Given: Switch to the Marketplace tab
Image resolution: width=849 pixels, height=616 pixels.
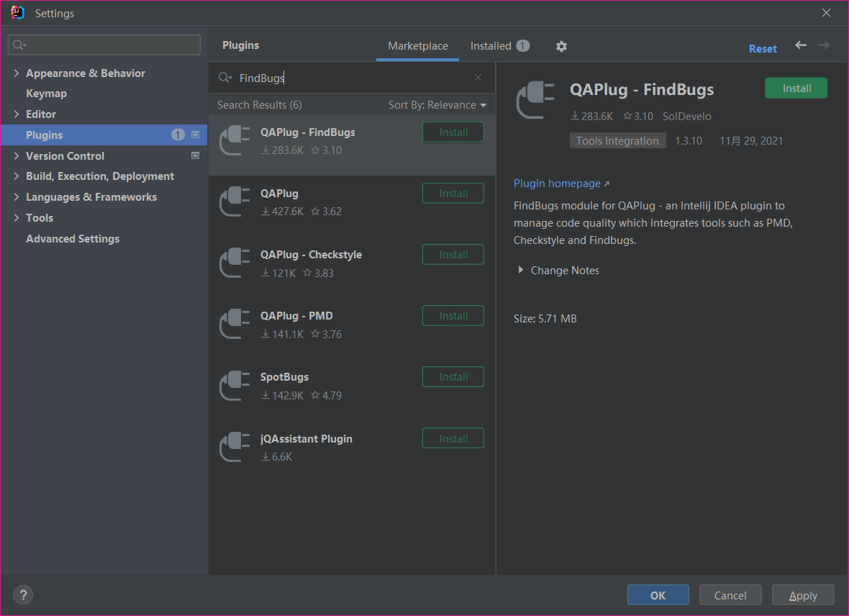Looking at the screenshot, I should pos(417,46).
